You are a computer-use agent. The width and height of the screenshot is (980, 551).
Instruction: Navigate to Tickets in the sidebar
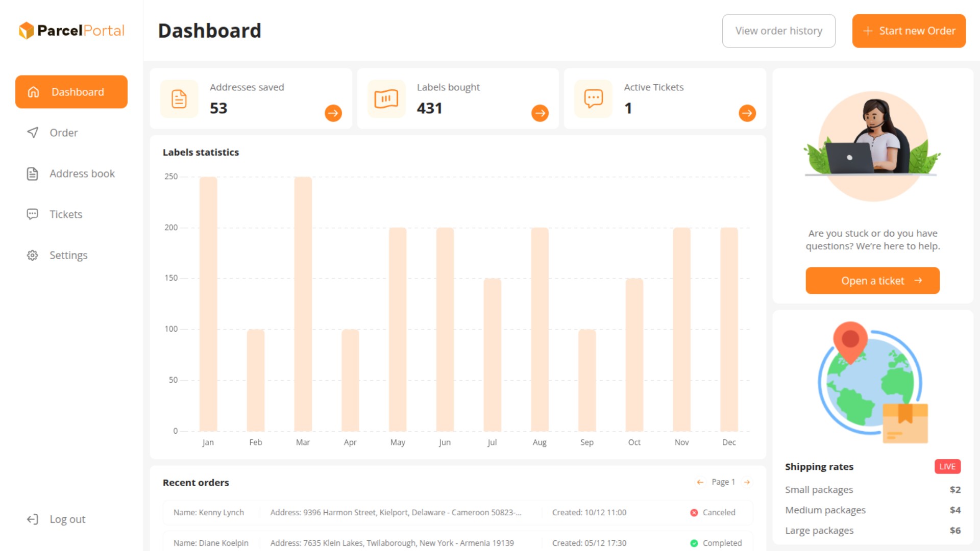65,214
